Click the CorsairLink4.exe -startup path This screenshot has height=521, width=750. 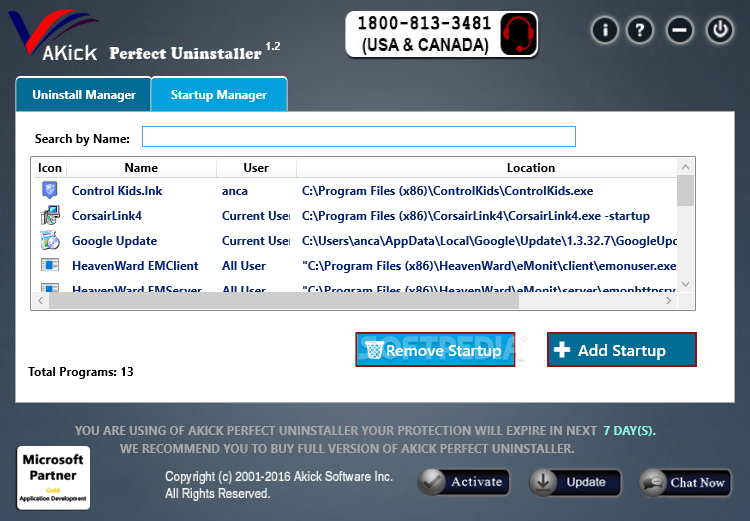[475, 216]
